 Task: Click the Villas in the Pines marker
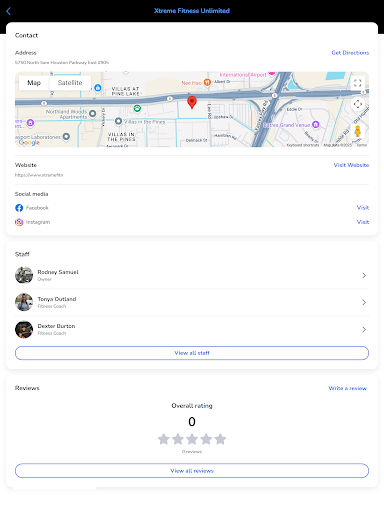[118, 121]
